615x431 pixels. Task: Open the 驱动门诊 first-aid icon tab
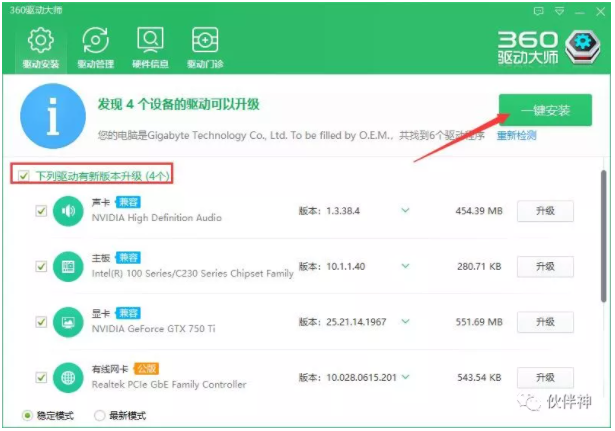[205, 48]
